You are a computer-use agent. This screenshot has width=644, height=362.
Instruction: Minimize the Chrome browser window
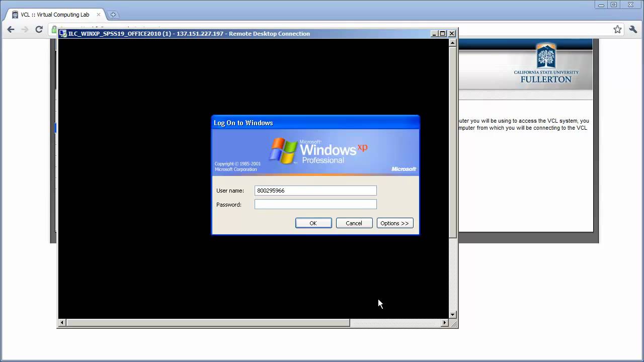(x=601, y=5)
